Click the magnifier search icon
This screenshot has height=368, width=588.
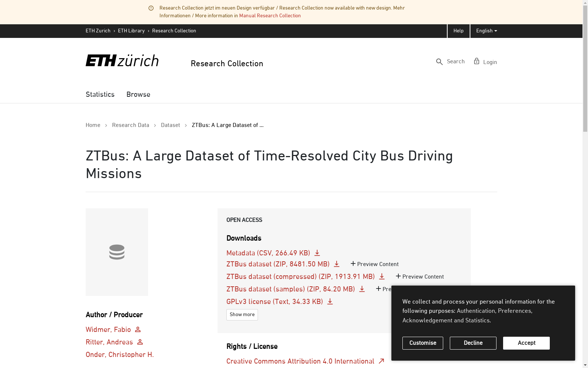[x=439, y=62]
